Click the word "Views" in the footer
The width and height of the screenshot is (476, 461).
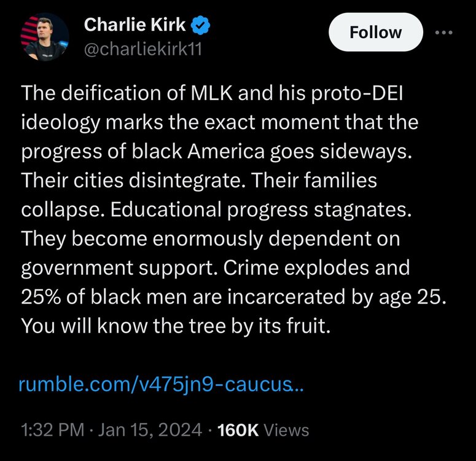pyautogui.click(x=287, y=430)
